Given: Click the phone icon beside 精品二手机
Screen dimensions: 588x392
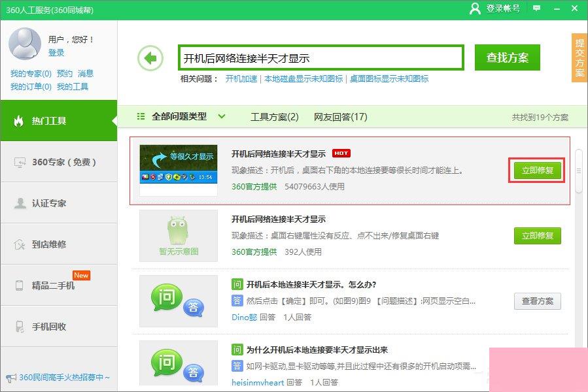Looking at the screenshot, I should coord(19,286).
